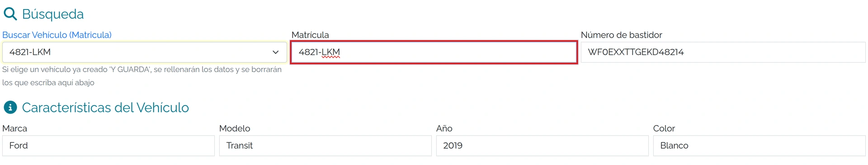The height and width of the screenshot is (165, 868).
Task: Open the Buscar Vehículo dropdown chevron
Action: click(x=275, y=52)
